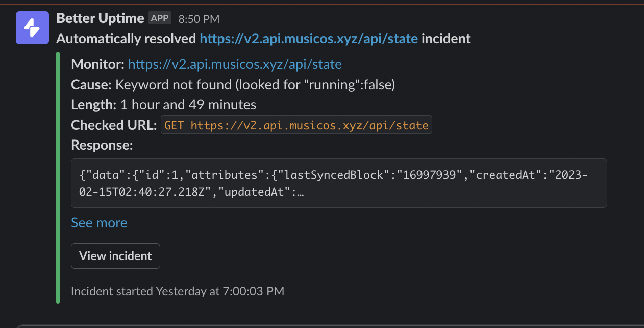
Task: Open the Better Uptime sender name profile
Action: 100,18
